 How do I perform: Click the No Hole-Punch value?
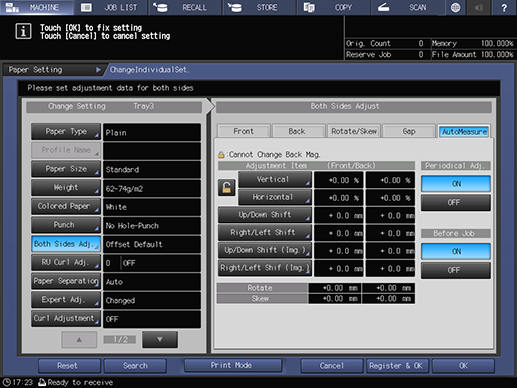click(x=152, y=226)
